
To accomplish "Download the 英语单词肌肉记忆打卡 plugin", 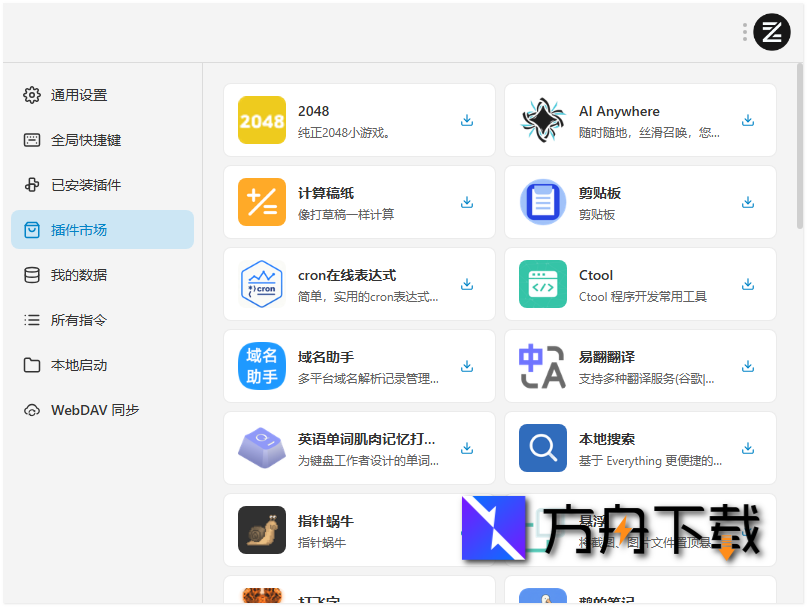I will click(x=466, y=447).
